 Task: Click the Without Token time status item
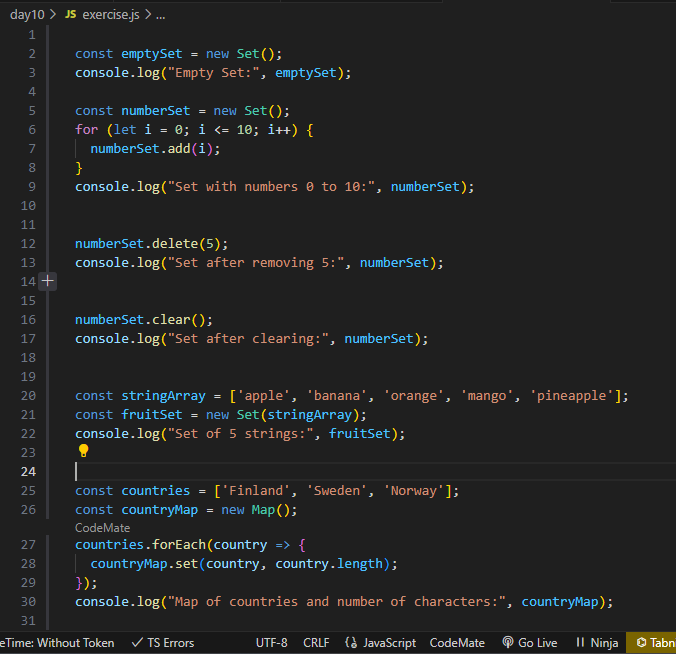coord(57,643)
